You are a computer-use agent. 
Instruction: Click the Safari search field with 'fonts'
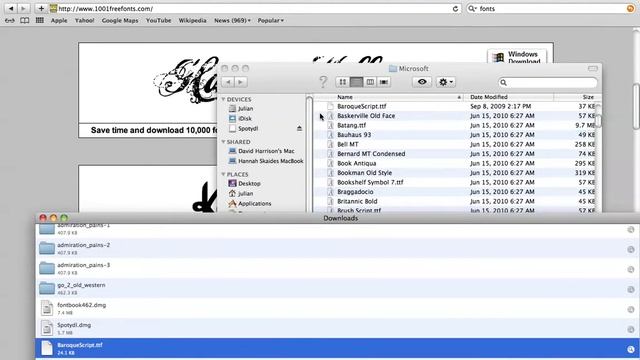pyautogui.click(x=551, y=9)
